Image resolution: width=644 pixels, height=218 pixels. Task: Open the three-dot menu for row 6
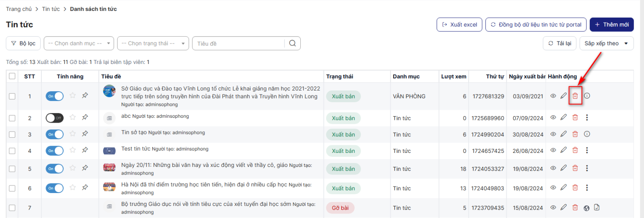(x=587, y=188)
